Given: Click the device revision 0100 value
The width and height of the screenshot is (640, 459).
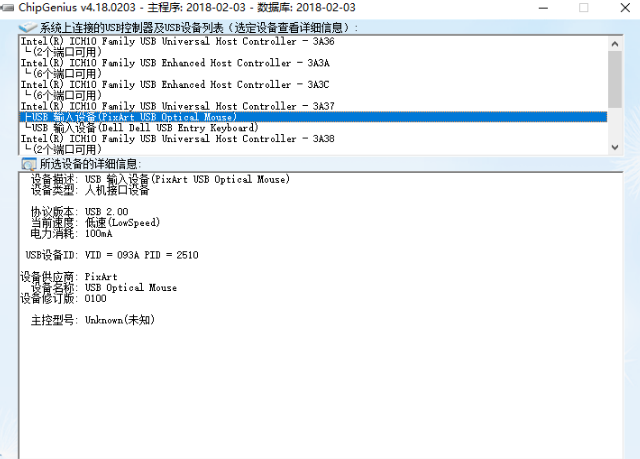Looking at the screenshot, I should click(x=96, y=299).
